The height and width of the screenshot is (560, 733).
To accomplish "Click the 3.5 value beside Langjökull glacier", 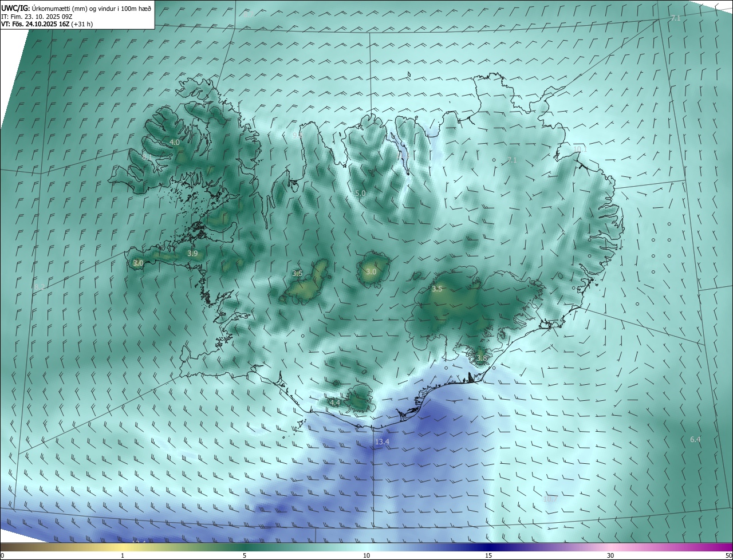I will click(x=297, y=274).
